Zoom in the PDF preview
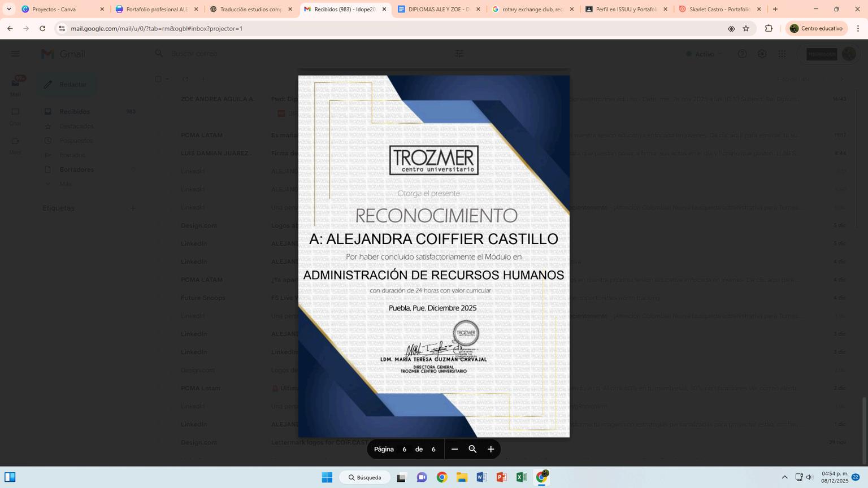 click(491, 449)
